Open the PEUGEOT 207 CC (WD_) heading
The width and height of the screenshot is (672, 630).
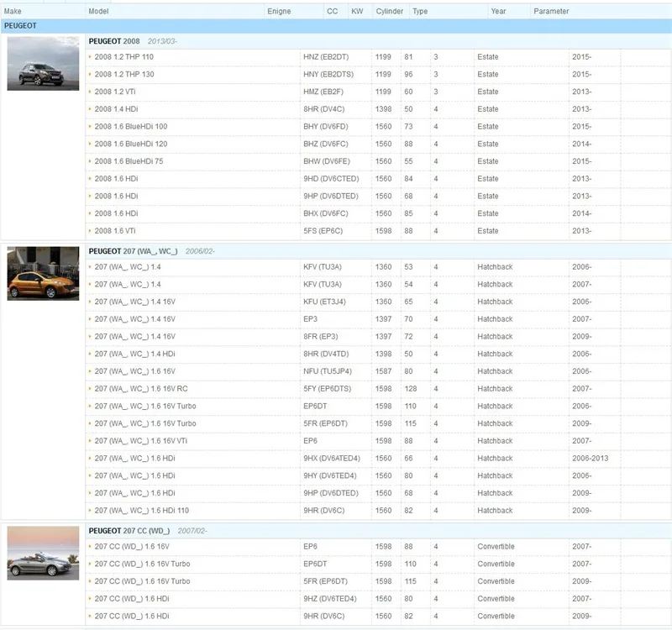coord(129,531)
